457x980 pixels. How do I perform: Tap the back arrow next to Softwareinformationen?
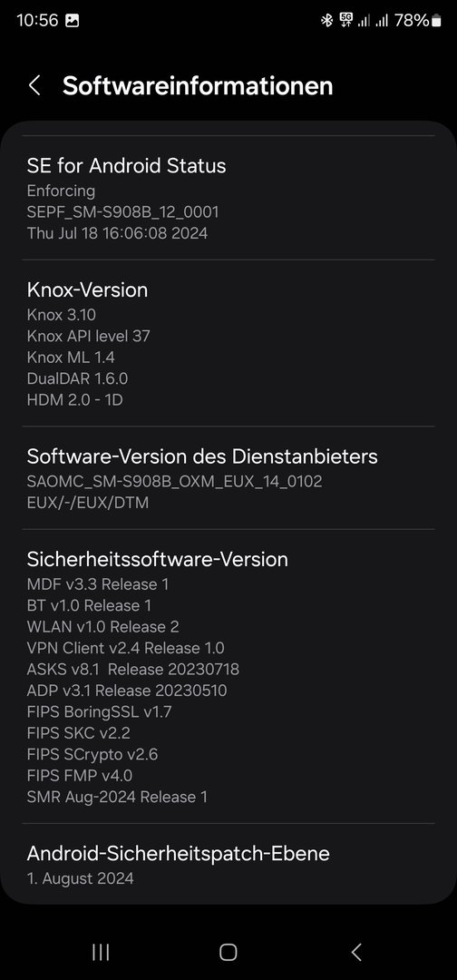(x=35, y=85)
